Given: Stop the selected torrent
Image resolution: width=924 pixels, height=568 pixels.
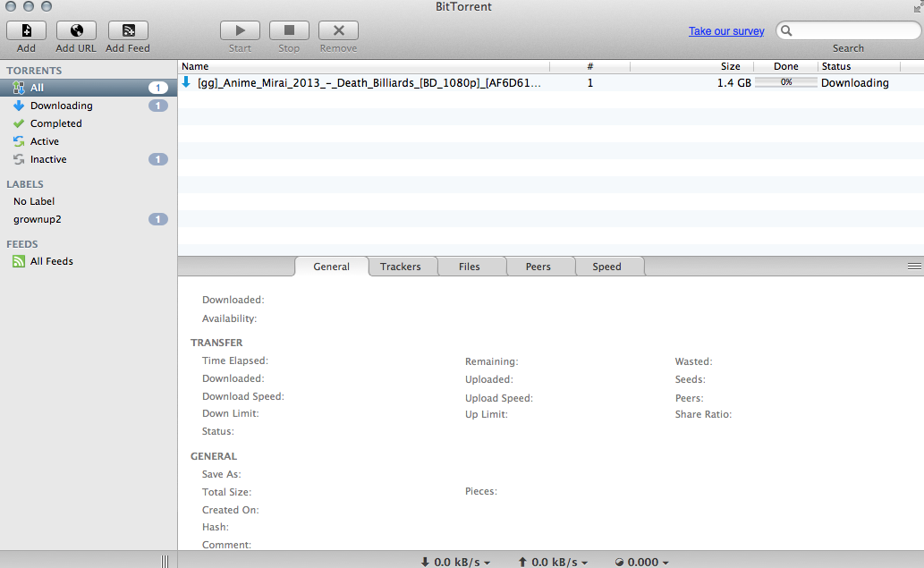Looking at the screenshot, I should pyautogui.click(x=289, y=30).
